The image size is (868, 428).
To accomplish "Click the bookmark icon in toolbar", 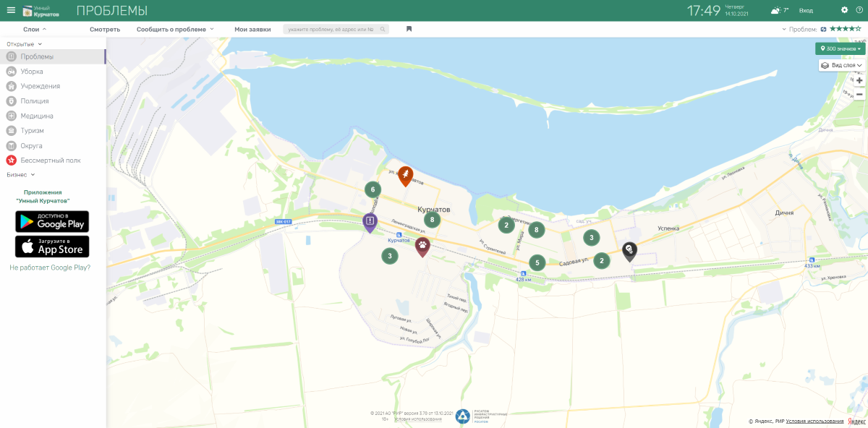I will tap(409, 29).
